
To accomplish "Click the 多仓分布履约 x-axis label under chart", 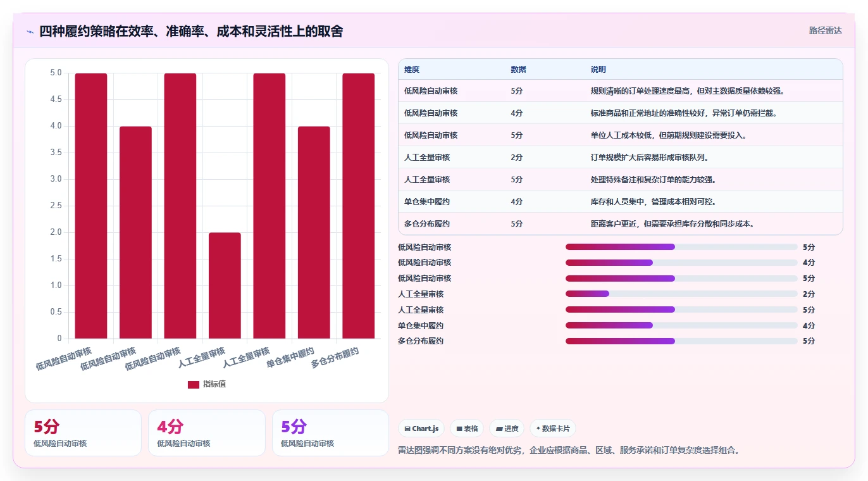I will point(335,358).
